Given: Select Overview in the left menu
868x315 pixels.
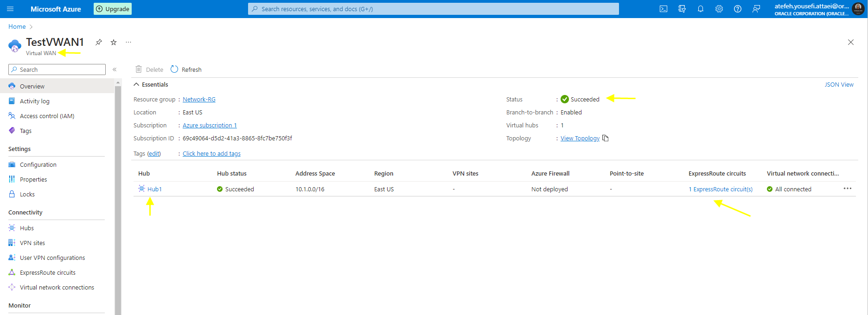Looking at the screenshot, I should (x=57, y=86).
